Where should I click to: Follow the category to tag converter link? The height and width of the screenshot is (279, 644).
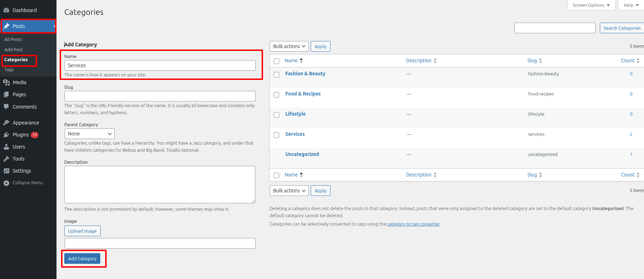pos(413,224)
